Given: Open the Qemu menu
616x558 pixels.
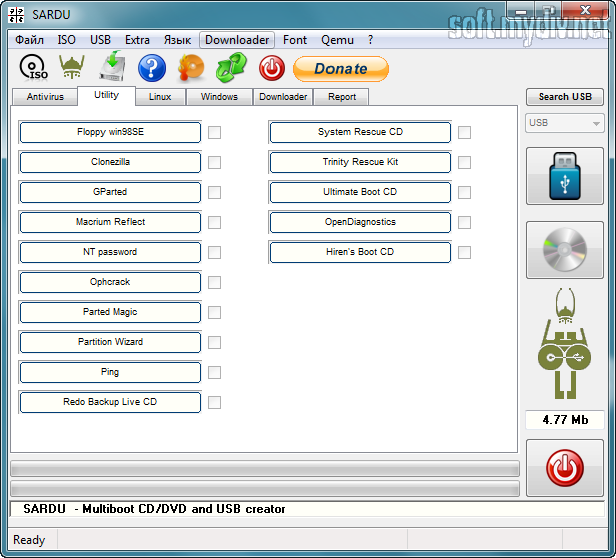Looking at the screenshot, I should click(337, 40).
